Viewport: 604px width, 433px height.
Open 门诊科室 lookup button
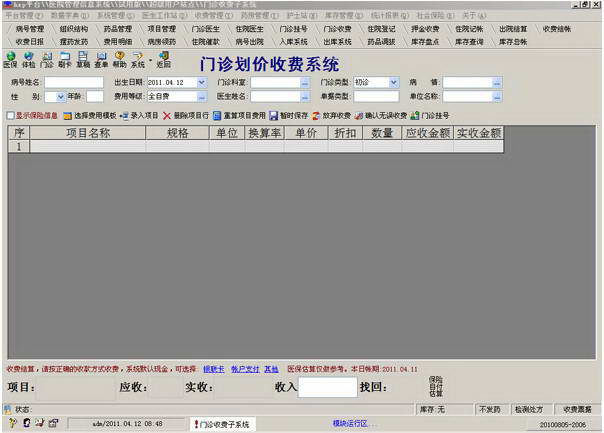pyautogui.click(x=305, y=82)
